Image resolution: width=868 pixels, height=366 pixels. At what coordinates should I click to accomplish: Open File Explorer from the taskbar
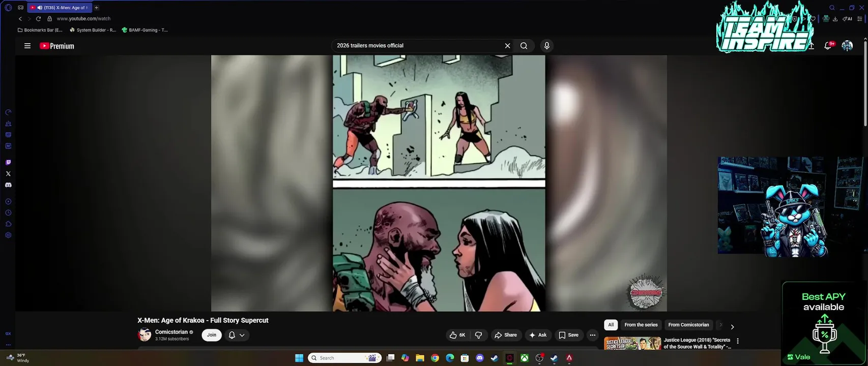[x=420, y=358]
